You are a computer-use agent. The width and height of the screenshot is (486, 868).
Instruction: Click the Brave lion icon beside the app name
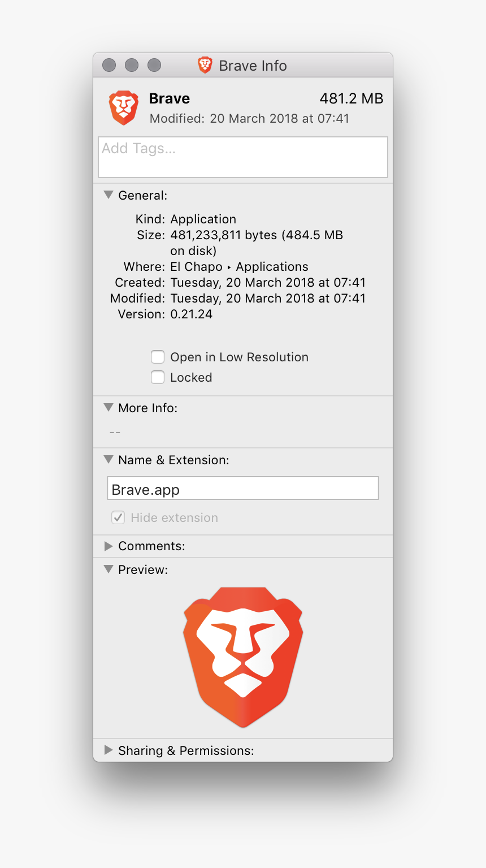pyautogui.click(x=124, y=107)
